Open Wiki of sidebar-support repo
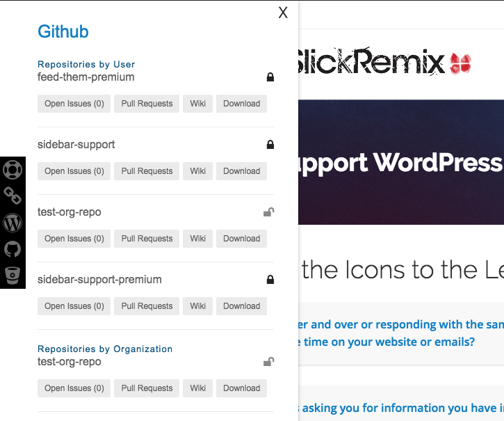This screenshot has width=504, height=421. [x=197, y=171]
